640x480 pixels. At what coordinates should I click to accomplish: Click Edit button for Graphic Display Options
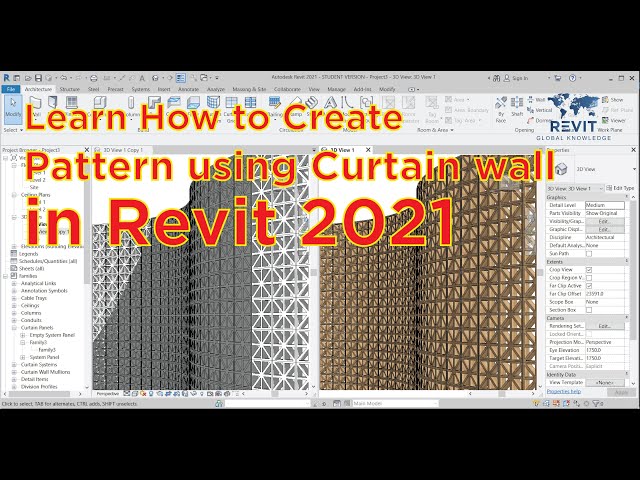(x=604, y=229)
